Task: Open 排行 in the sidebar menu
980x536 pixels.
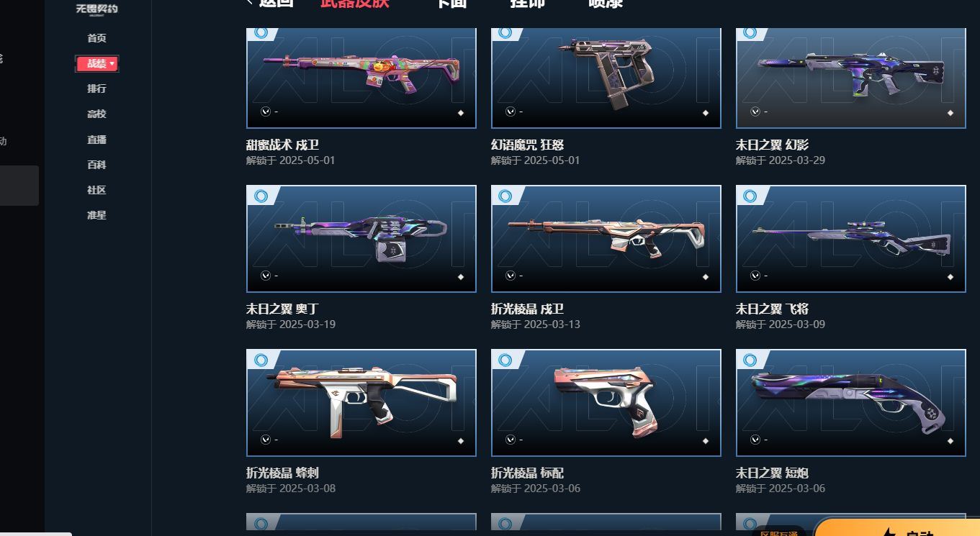Action: pos(96,88)
